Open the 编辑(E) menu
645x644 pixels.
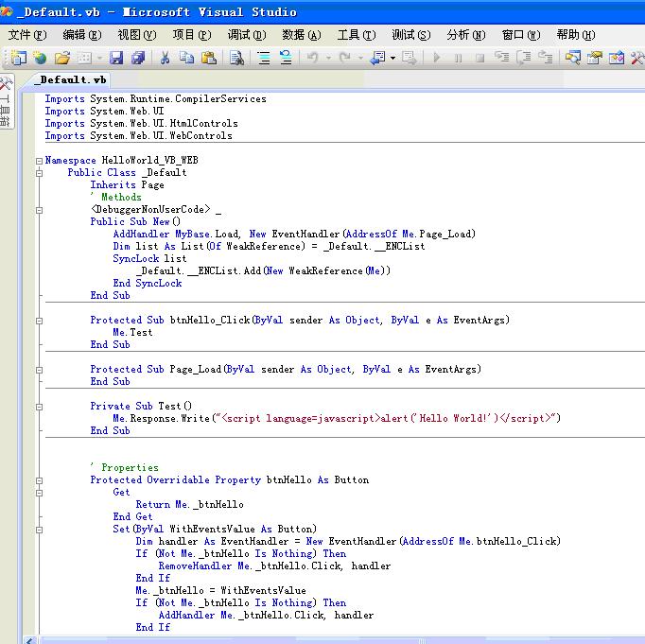[82, 35]
